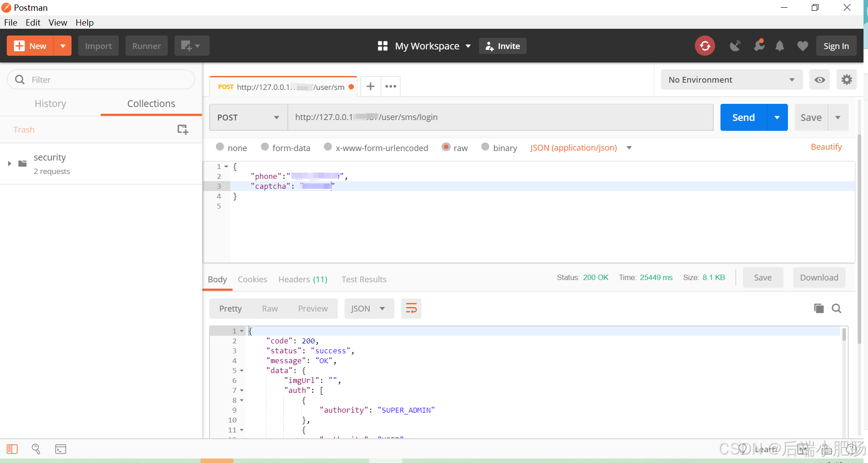This screenshot has height=463, width=868.
Task: Open manage environments gear icon
Action: (x=847, y=80)
